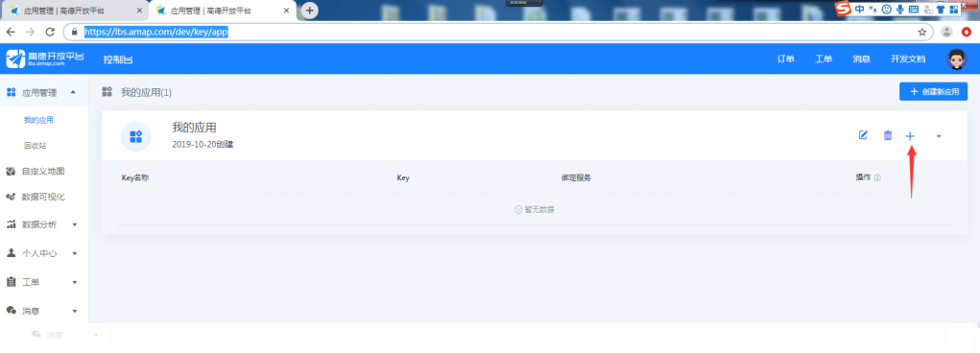980x353 pixels.
Task: Click the 个人中心 person icon in sidebar
Action: (11, 253)
